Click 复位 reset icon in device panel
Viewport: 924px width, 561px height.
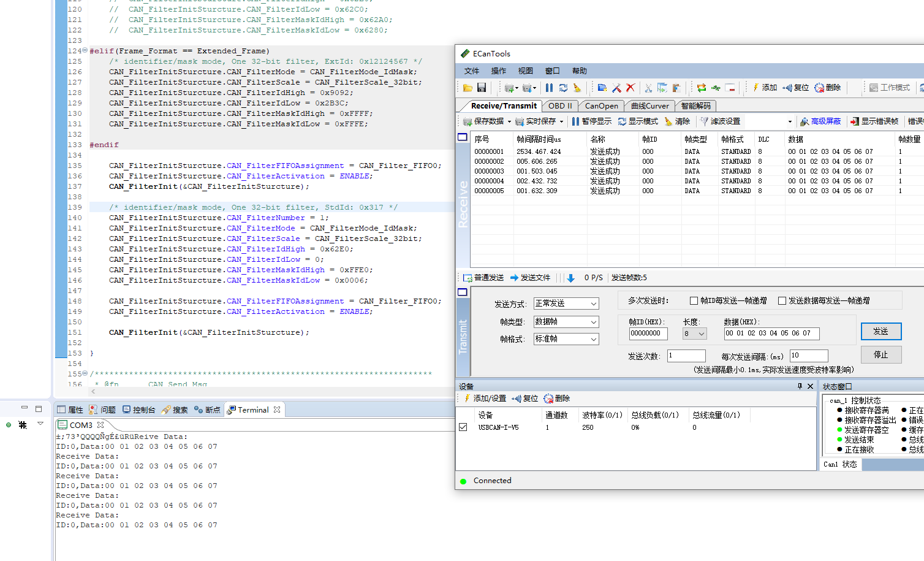tap(517, 399)
